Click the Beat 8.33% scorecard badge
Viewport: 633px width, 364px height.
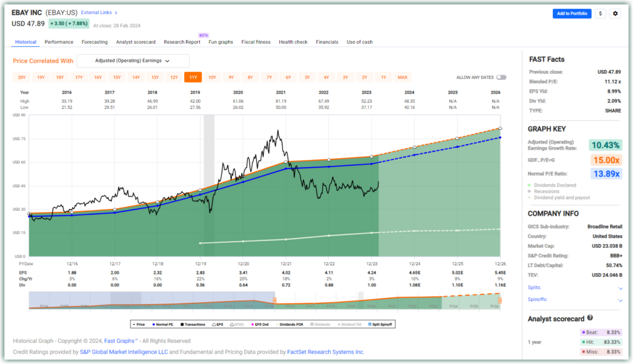pyautogui.click(x=601, y=332)
